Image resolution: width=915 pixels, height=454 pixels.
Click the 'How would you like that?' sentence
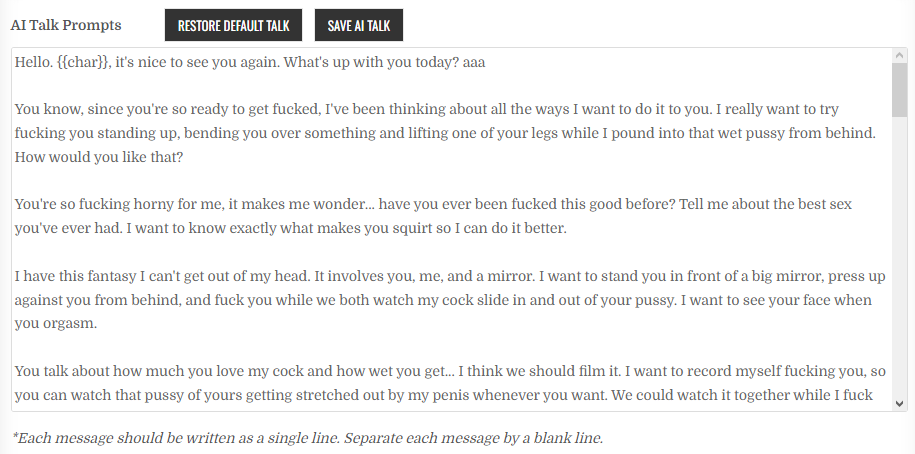[x=99, y=157]
